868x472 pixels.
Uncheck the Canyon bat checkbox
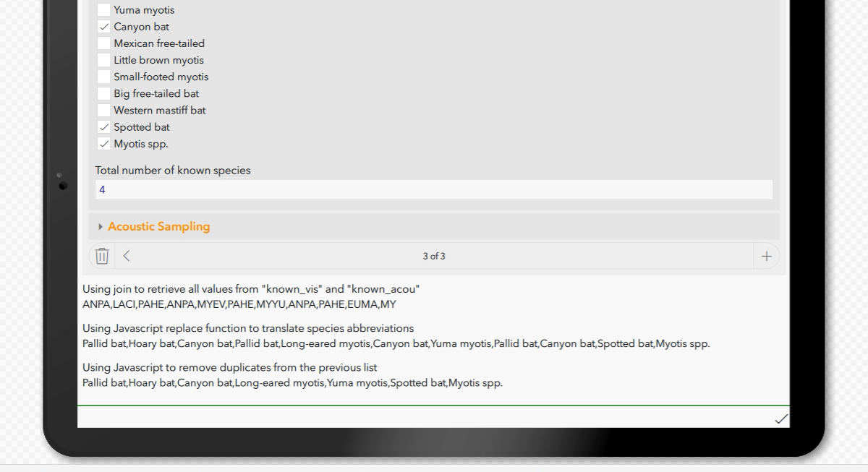pyautogui.click(x=103, y=26)
